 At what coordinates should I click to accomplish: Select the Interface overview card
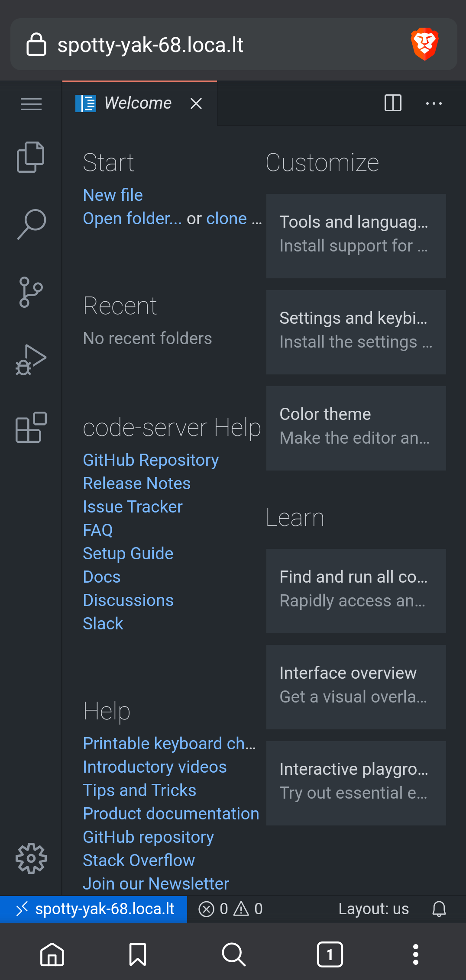tap(356, 687)
